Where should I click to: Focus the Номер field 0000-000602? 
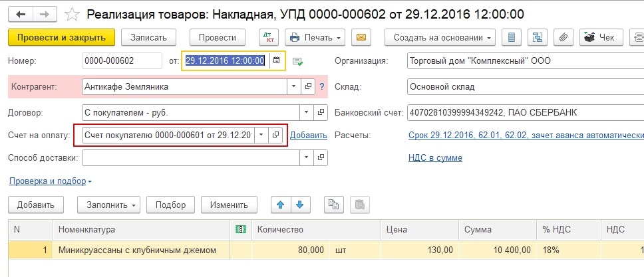click(122, 61)
